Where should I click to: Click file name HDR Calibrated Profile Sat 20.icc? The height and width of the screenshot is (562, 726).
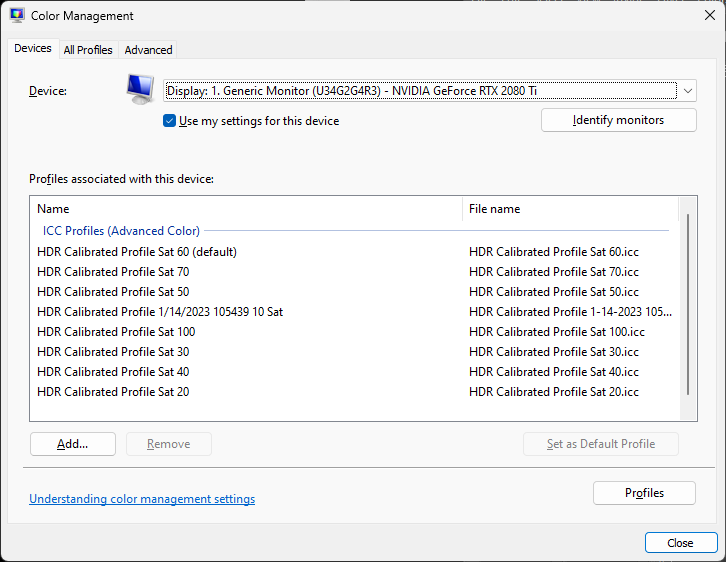(554, 392)
